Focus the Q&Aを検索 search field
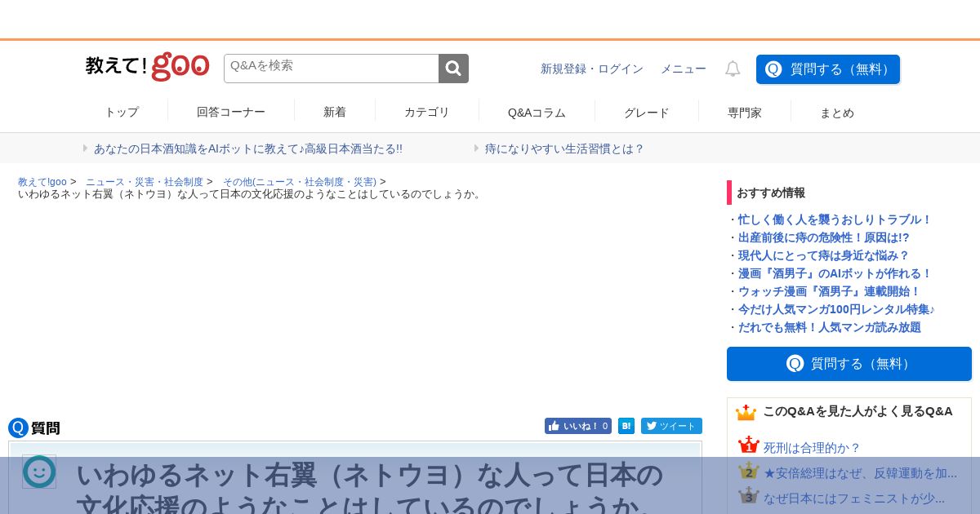The width and height of the screenshot is (980, 514). point(332,69)
